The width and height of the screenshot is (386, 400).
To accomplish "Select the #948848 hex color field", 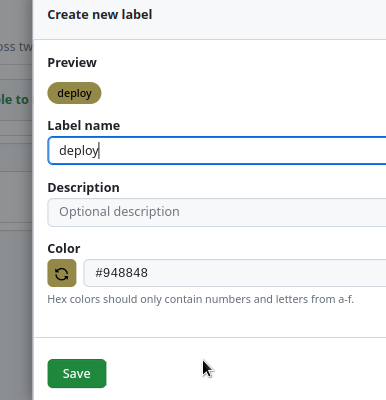I will click(235, 273).
